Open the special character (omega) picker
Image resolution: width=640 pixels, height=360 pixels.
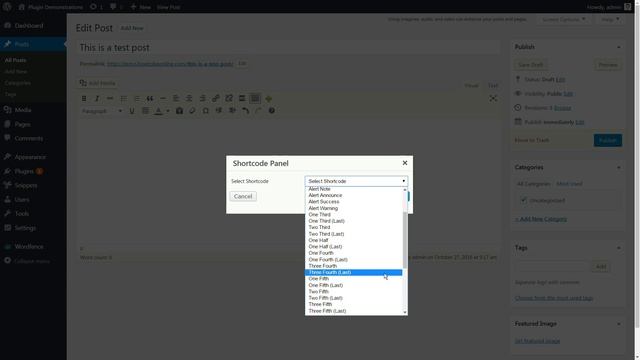tap(206, 111)
